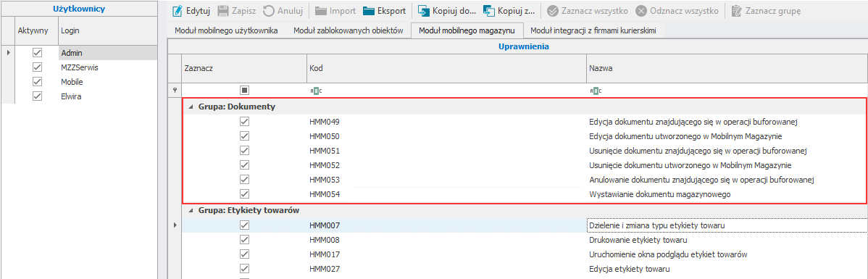The height and width of the screenshot is (279, 868).
Task: Toggle Aktywny checkbox for Admin user
Action: [x=38, y=53]
